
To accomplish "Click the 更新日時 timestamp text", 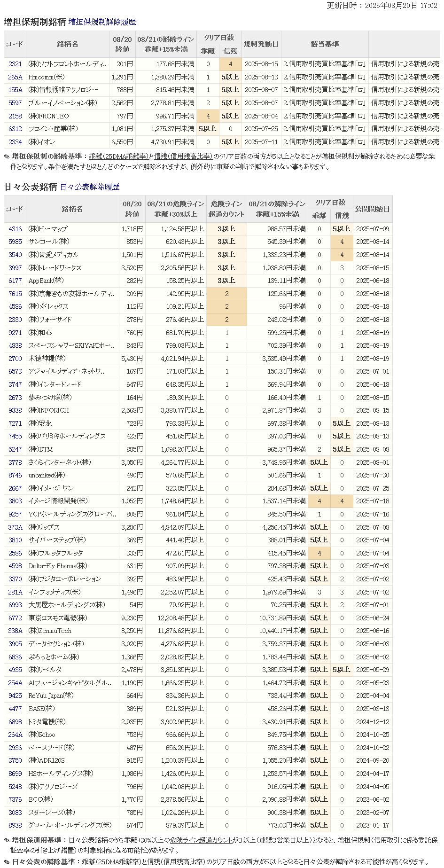I will click(382, 6).
